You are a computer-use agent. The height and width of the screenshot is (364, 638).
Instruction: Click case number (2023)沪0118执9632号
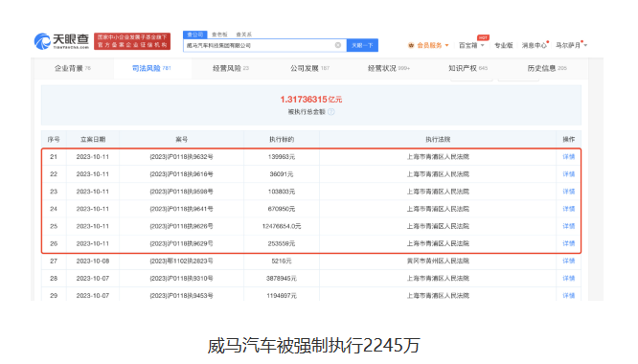pos(181,156)
